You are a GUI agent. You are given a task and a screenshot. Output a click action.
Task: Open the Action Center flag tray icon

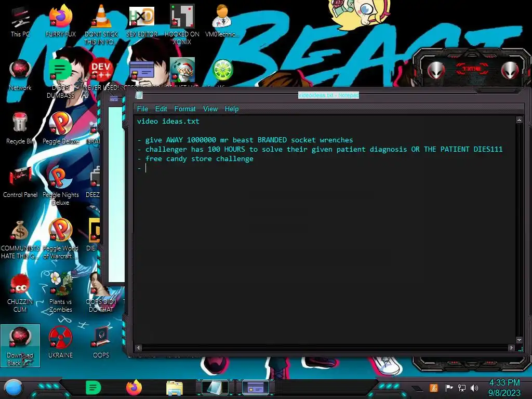(x=448, y=388)
